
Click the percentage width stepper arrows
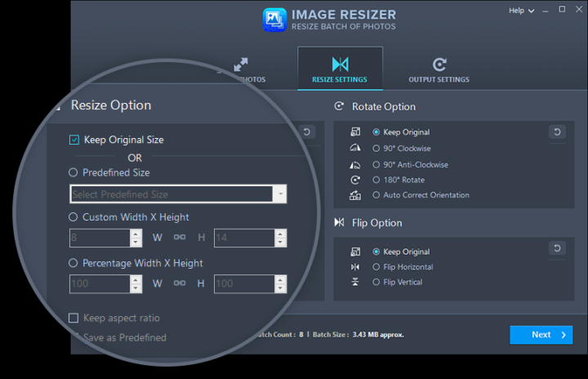136,283
